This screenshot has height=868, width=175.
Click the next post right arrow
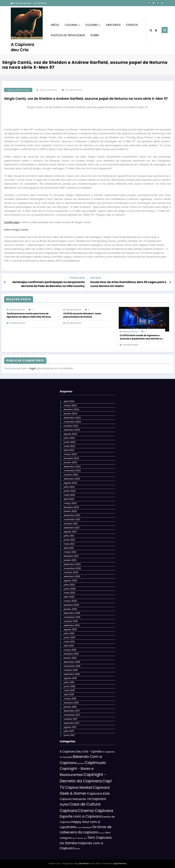point(170,282)
